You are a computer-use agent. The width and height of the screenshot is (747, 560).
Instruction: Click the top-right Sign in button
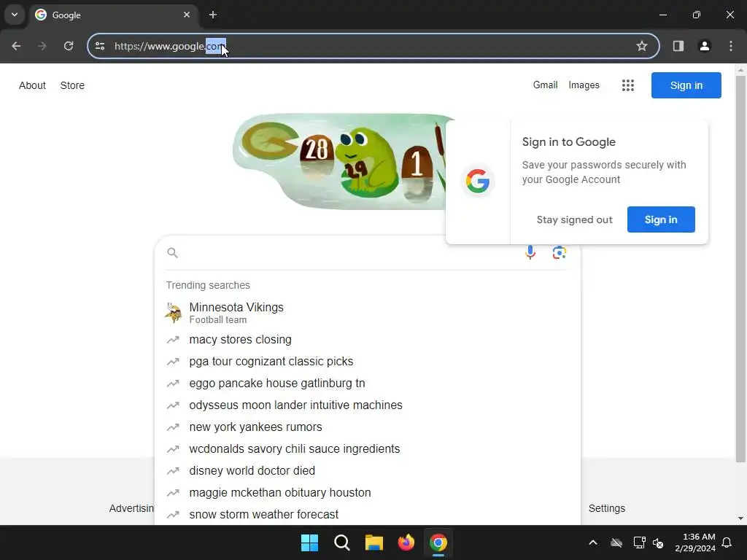[686, 85]
